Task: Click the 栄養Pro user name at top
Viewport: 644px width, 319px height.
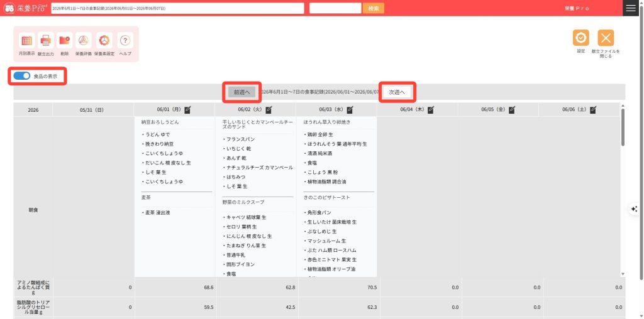Action: click(x=577, y=8)
